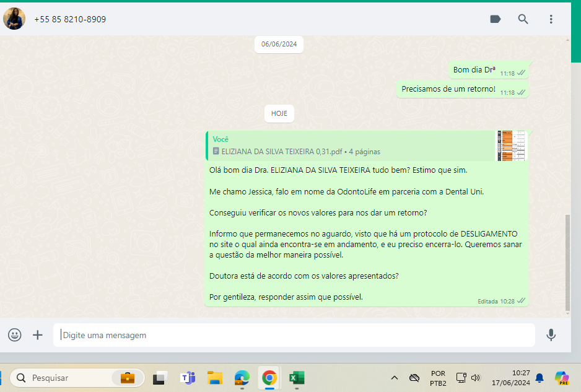Open Microsoft Teams from taskbar
The image size is (581, 392).
click(x=188, y=378)
